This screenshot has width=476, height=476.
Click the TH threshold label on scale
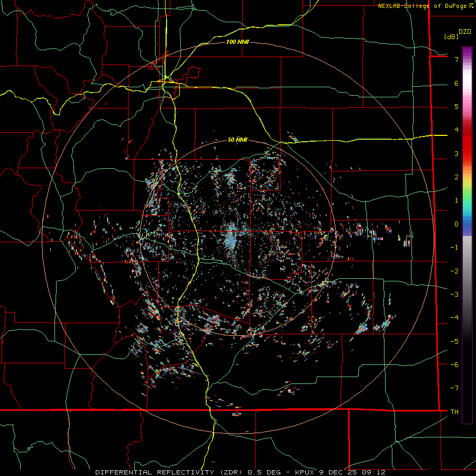[x=454, y=412]
